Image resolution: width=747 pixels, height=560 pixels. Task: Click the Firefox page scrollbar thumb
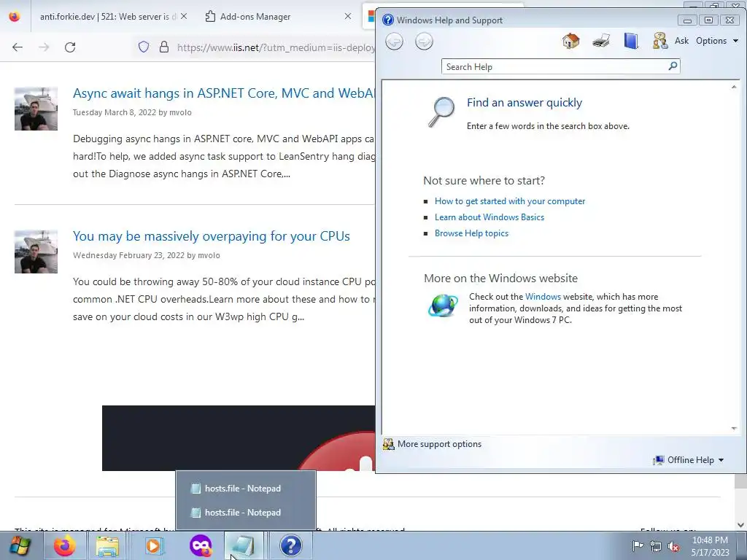(x=740, y=481)
